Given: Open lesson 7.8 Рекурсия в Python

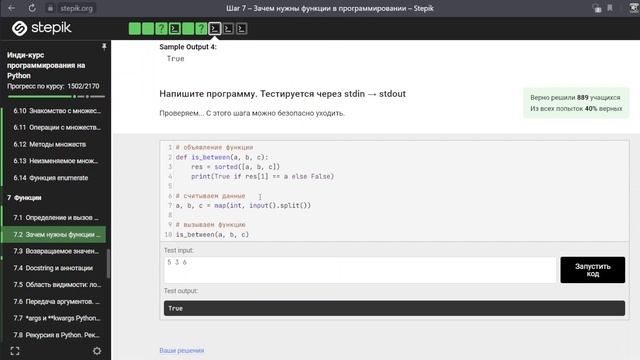Looking at the screenshot, I should (56, 335).
